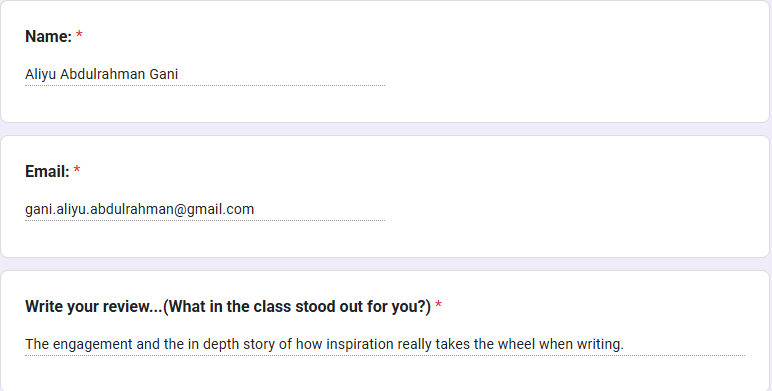The width and height of the screenshot is (772, 391).
Task: Click the red asterisk beside Name
Action: (79, 35)
